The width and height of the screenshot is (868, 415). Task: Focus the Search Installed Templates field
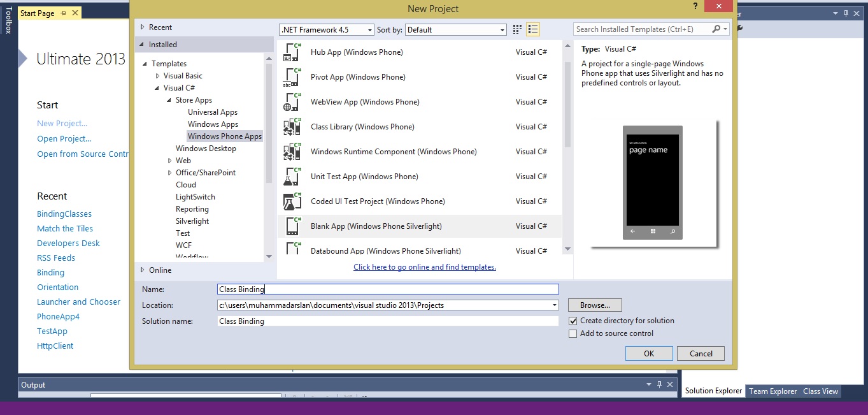(642, 29)
